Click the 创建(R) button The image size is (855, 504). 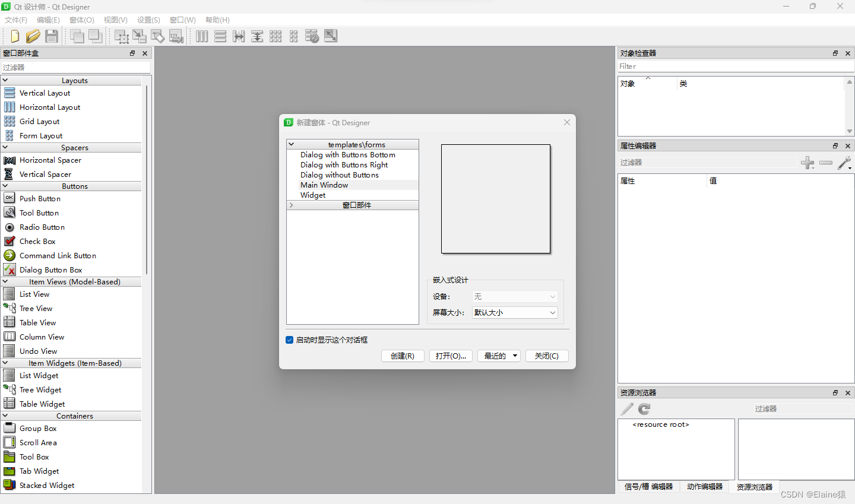(403, 356)
